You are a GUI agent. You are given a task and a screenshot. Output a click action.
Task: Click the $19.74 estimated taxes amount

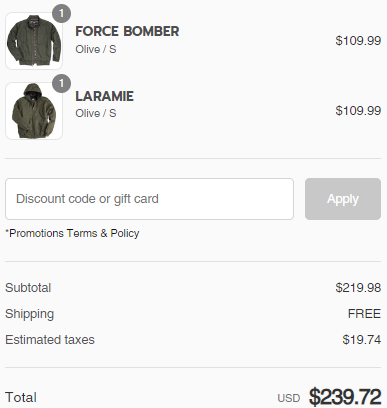(x=362, y=340)
